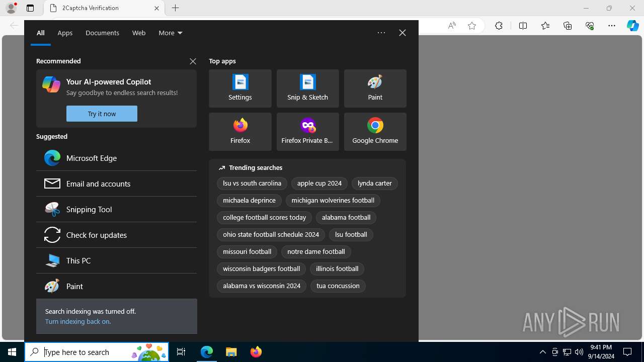Search trending lsu vs south carolina
The height and width of the screenshot is (362, 644).
click(252, 184)
